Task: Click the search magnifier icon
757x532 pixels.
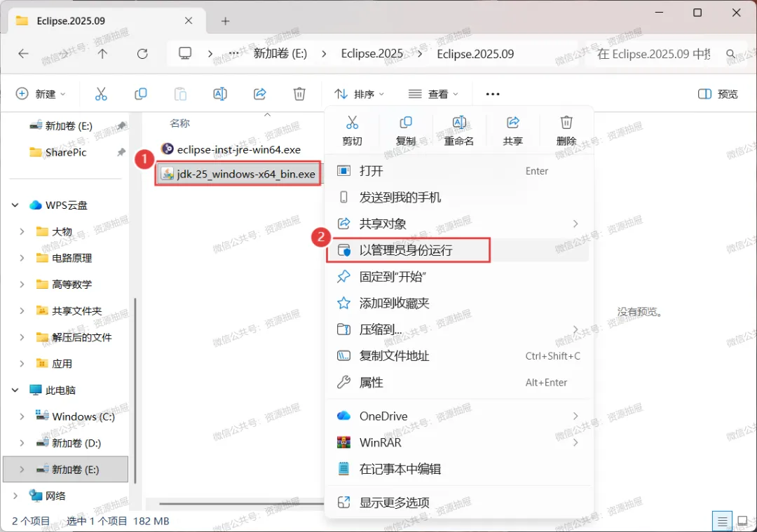Action: click(731, 53)
